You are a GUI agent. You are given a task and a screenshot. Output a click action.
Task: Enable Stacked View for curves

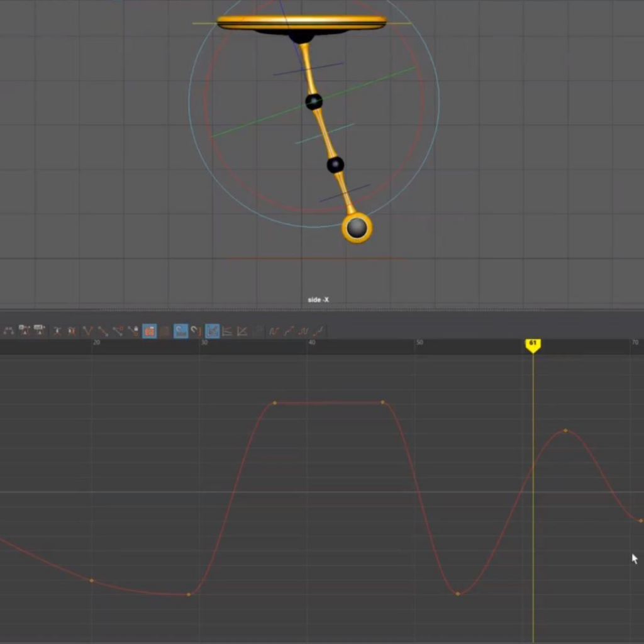[x=227, y=331]
